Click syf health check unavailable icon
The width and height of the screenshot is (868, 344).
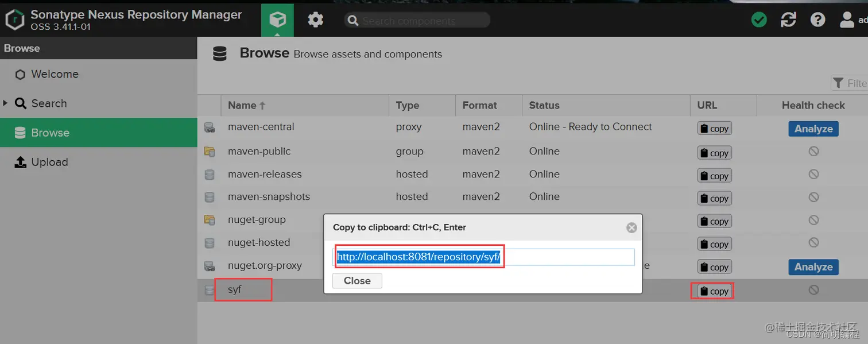pyautogui.click(x=813, y=290)
